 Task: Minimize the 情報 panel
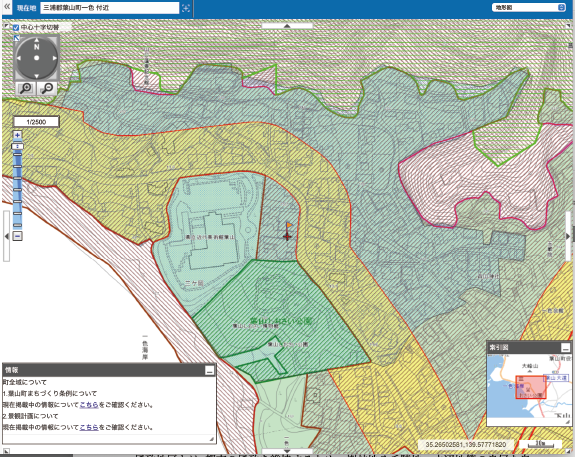209,370
